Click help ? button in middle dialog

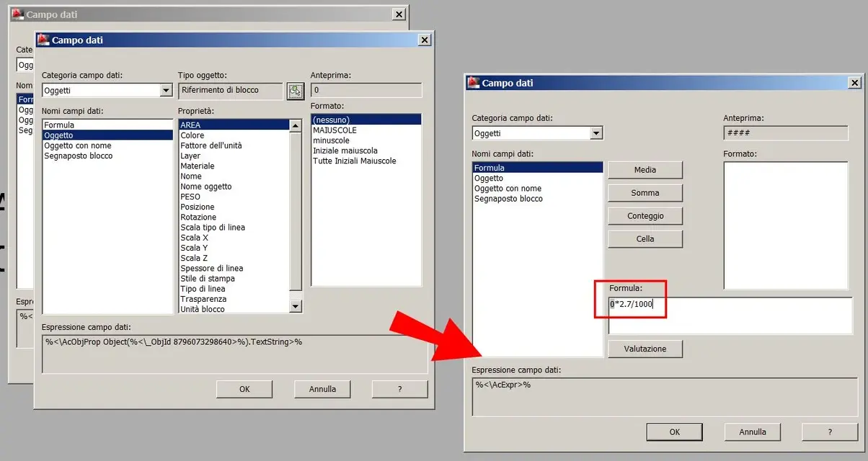[400, 389]
